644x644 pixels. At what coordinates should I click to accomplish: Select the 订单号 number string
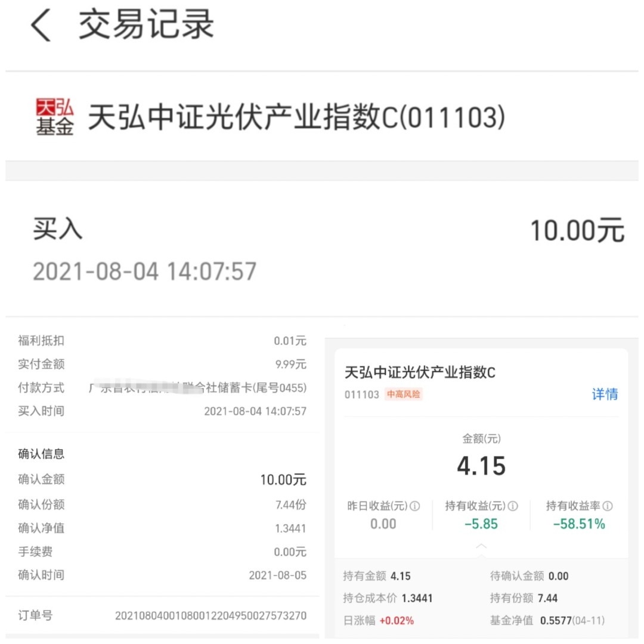coord(210,615)
